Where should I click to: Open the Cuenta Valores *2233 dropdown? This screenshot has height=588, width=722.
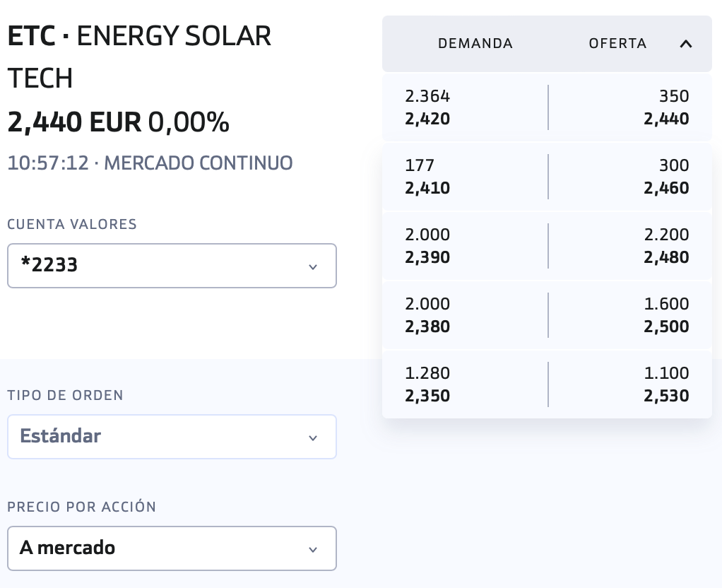click(172, 266)
